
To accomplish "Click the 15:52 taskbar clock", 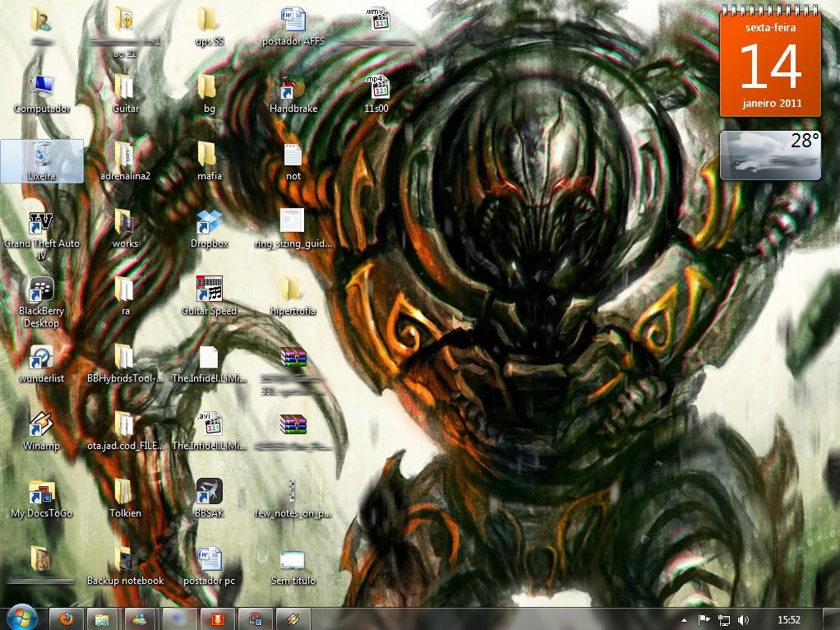I will tap(788, 620).
